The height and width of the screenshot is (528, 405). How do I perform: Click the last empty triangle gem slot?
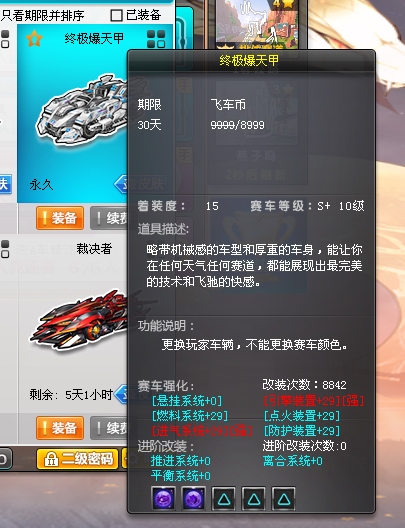[283, 498]
